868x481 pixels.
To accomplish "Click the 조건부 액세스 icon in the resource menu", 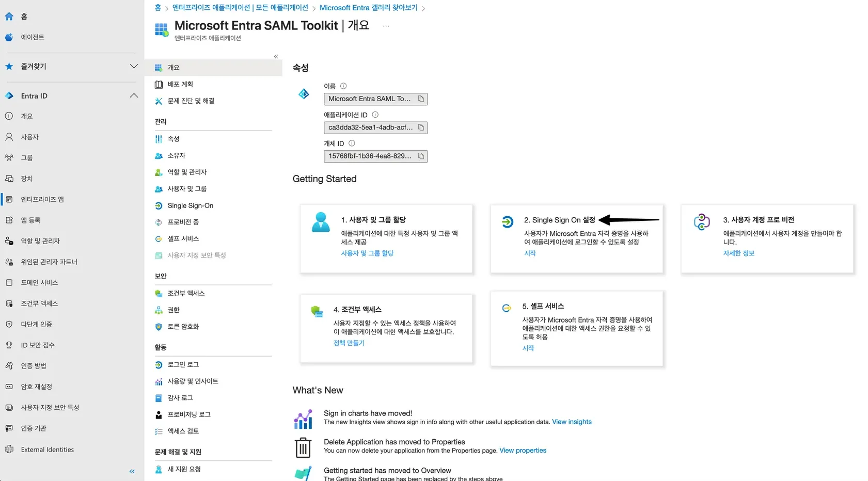I will (159, 294).
